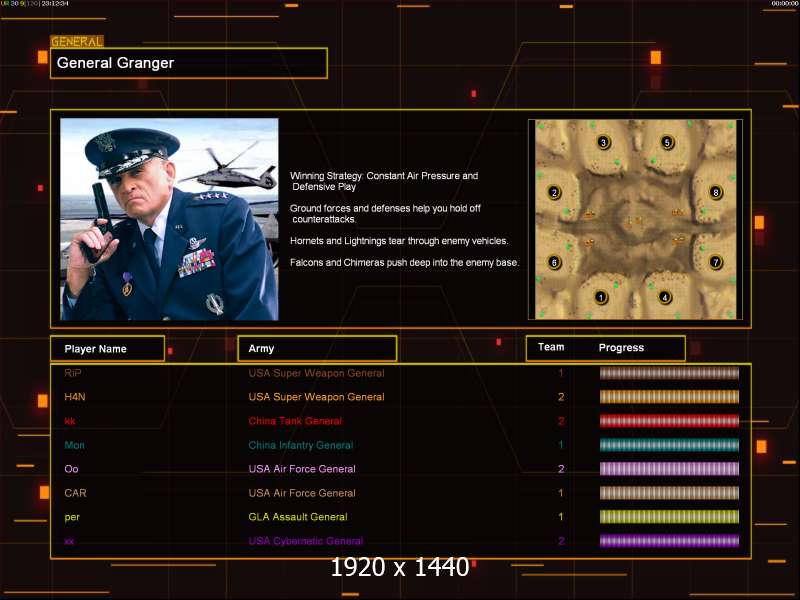Click the Ground forces and defenses tip
Image resolution: width=800 pixels, height=600 pixels.
[385, 214]
